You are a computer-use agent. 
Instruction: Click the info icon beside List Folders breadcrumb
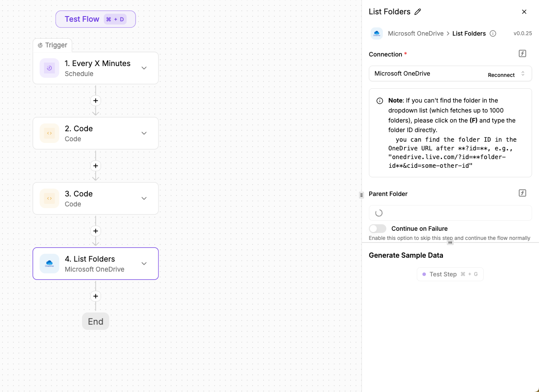click(493, 33)
